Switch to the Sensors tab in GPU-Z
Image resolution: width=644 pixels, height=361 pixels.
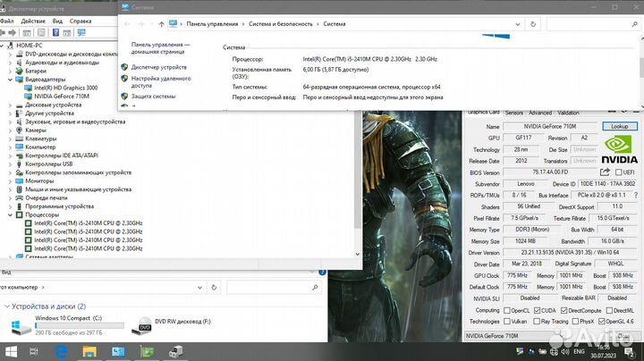(513, 113)
